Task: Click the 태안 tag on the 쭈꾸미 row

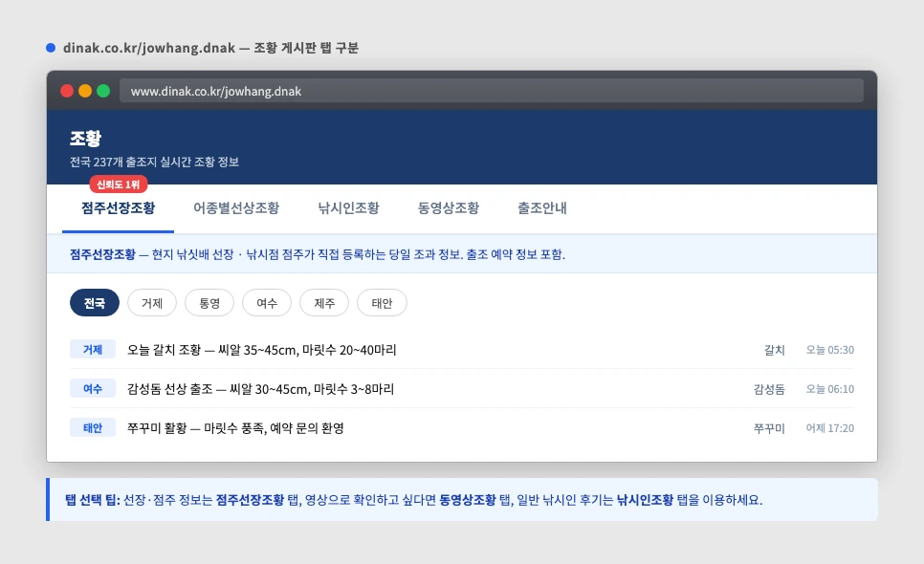Action: click(x=93, y=428)
